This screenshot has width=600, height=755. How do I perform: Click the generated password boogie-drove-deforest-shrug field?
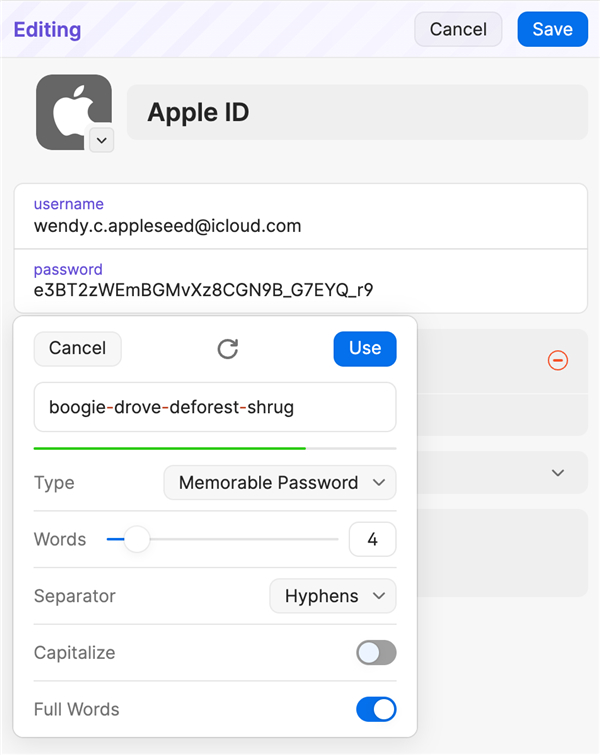coord(215,407)
